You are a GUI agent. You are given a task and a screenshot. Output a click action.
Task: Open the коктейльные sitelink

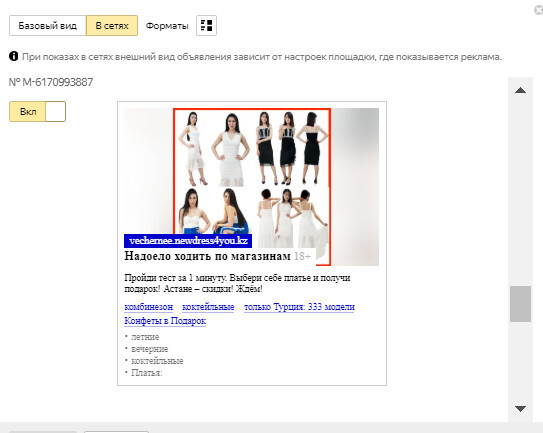coord(208,307)
